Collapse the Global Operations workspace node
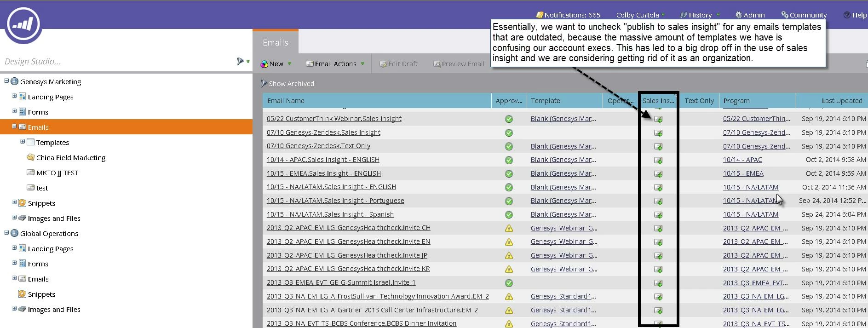The height and width of the screenshot is (328, 868). (x=6, y=233)
